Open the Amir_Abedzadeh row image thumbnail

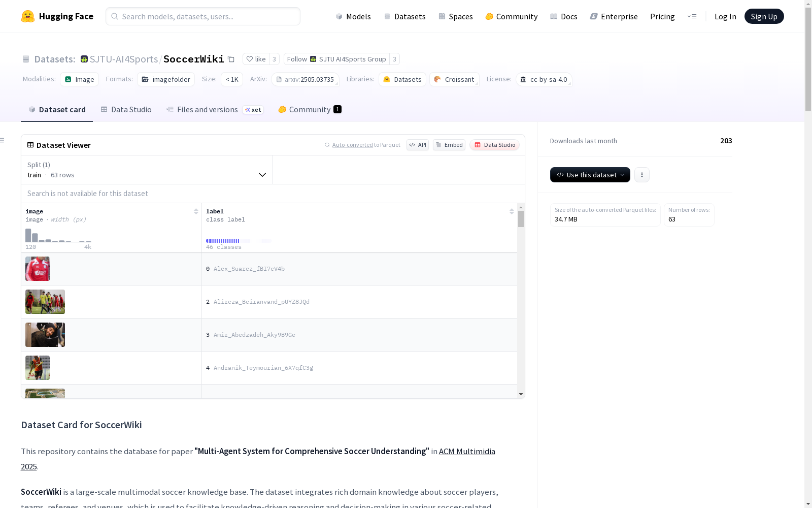click(45, 335)
